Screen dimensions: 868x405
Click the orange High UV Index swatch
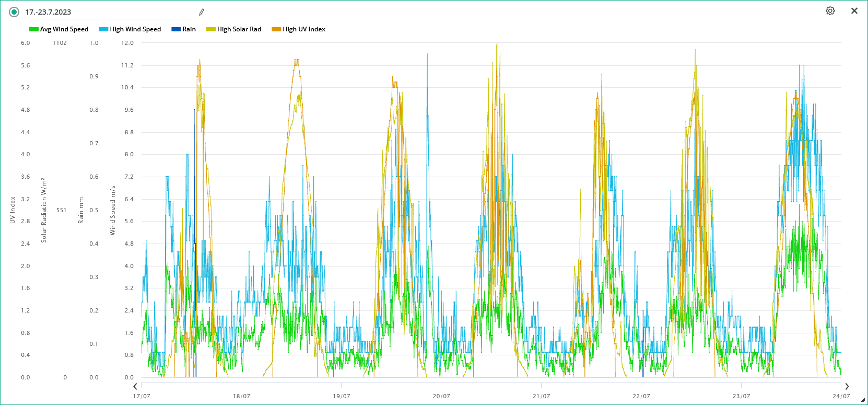point(276,29)
